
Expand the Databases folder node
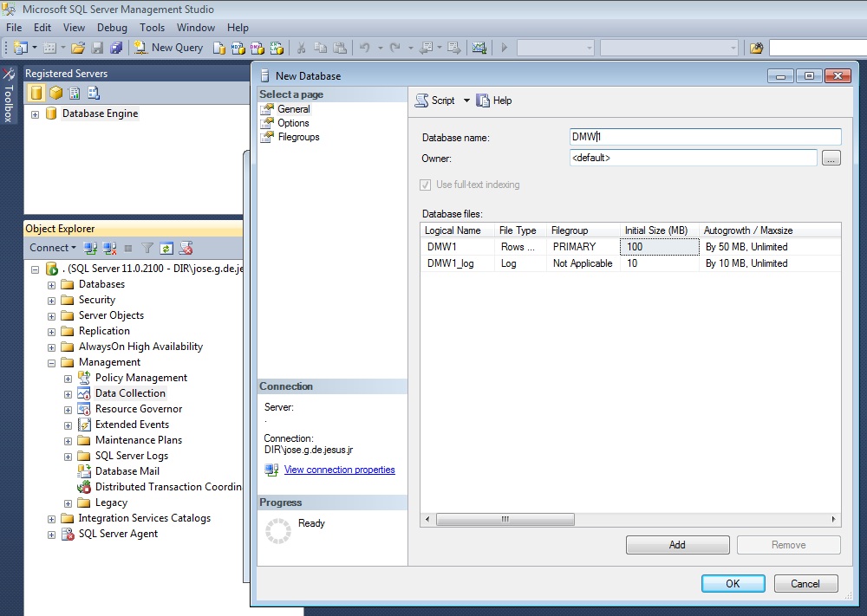51,285
